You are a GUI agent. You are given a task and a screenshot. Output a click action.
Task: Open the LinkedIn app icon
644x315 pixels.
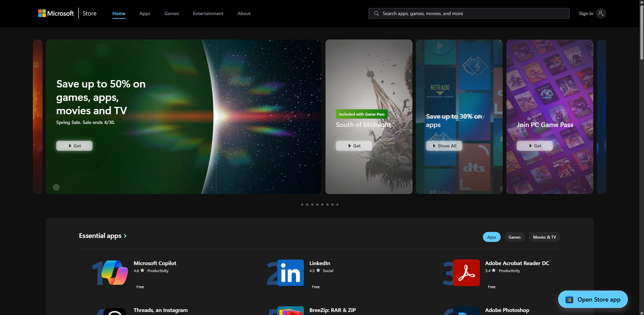point(291,272)
